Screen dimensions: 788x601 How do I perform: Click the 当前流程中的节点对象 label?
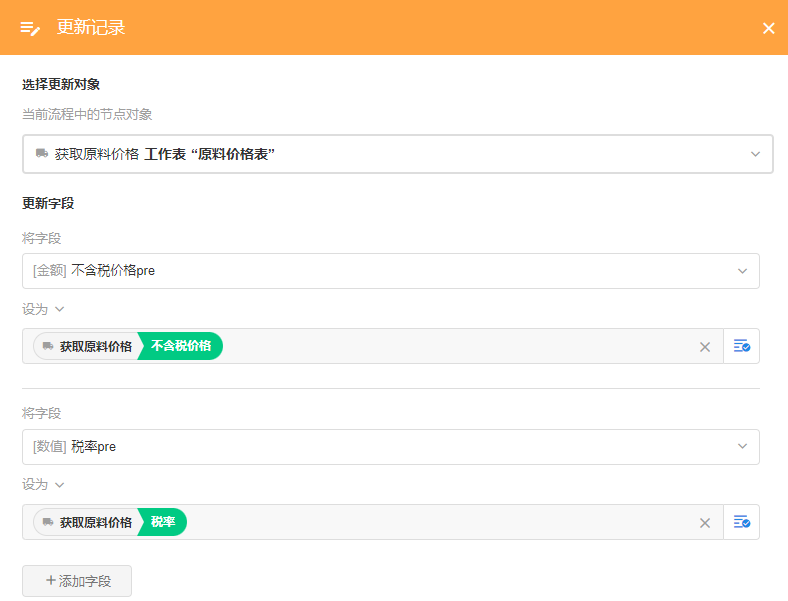87,115
